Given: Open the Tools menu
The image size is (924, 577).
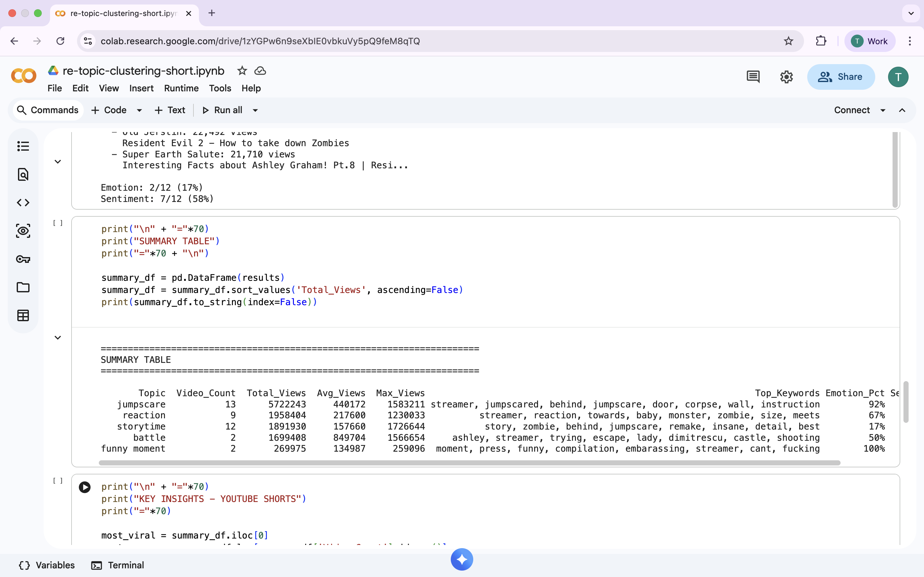Looking at the screenshot, I should tap(220, 88).
